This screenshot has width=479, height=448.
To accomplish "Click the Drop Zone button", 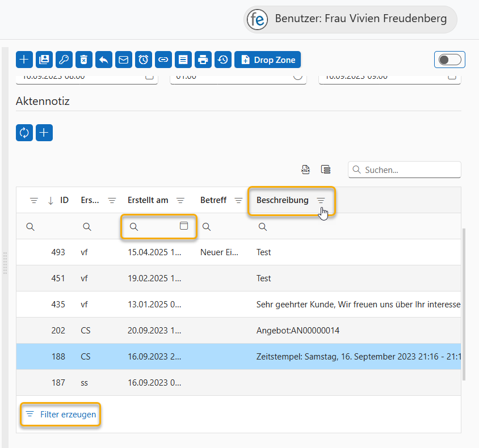I will click(x=268, y=60).
